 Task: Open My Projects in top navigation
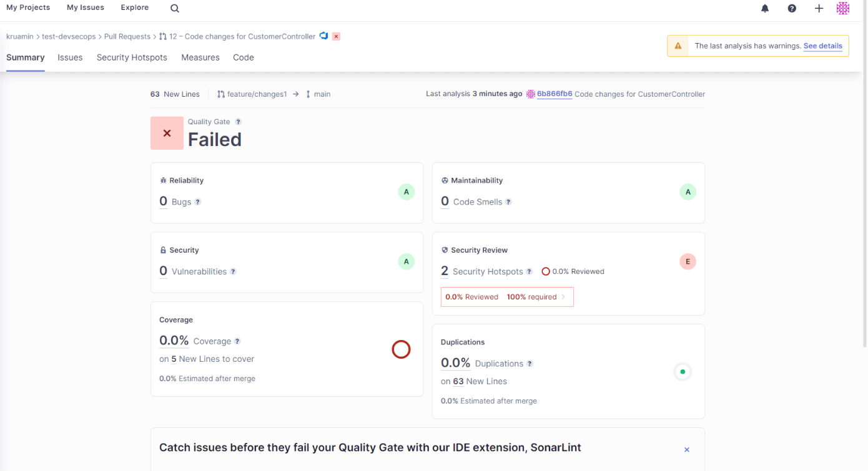28,7
